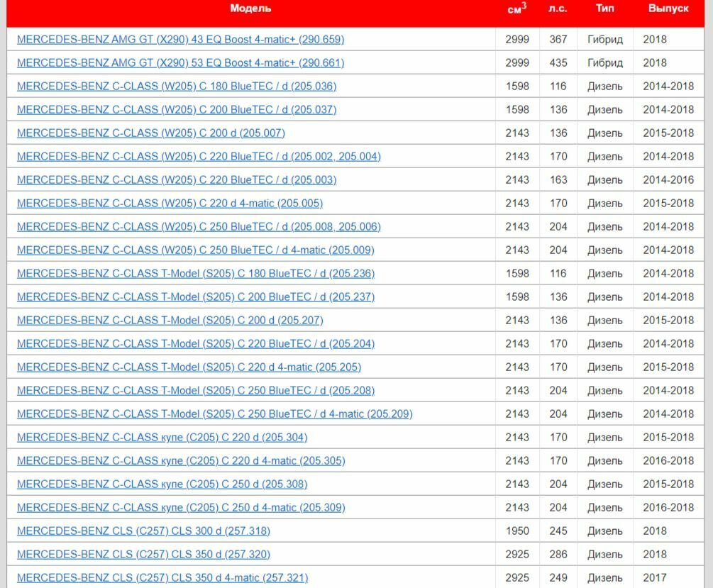The image size is (713, 588).
Task: Open T-Model S205 C 220 d 4-matic (205.205) link
Action: click(189, 367)
